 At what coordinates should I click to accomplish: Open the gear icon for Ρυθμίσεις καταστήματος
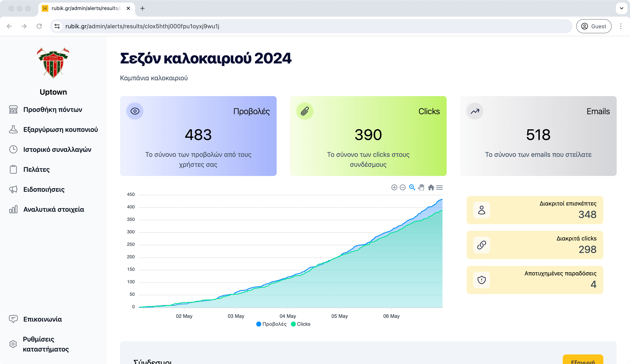(13, 344)
